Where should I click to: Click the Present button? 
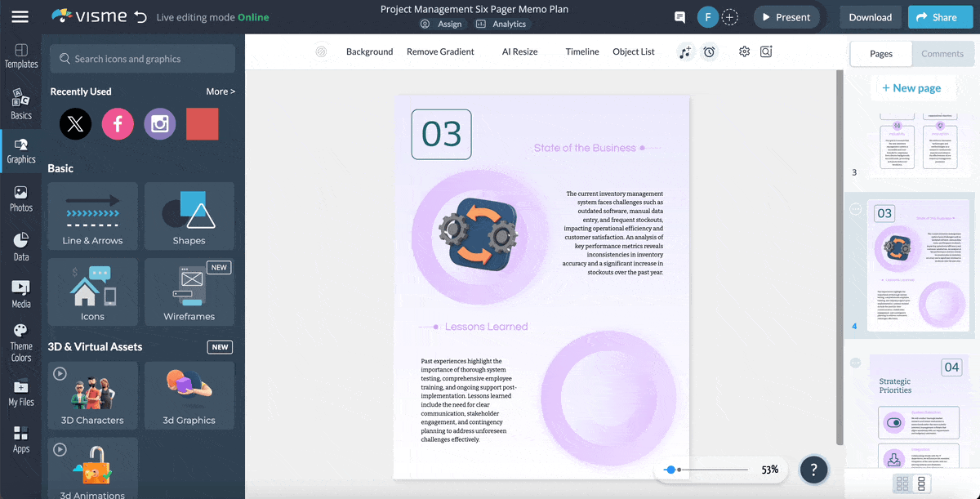(786, 16)
